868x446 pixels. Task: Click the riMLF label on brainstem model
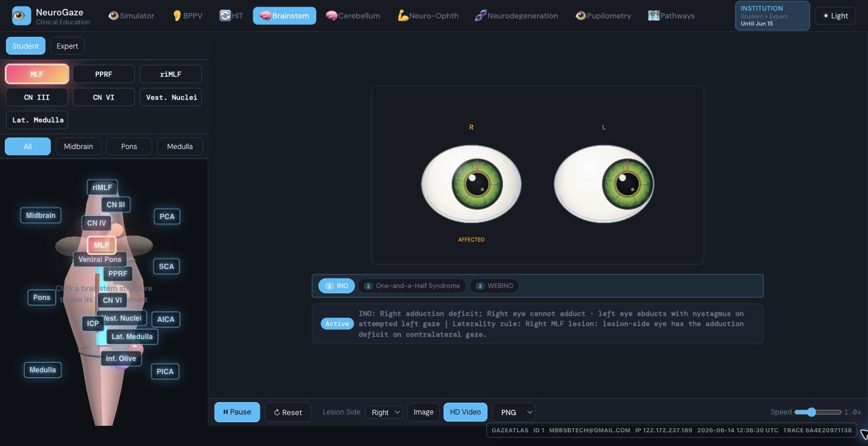pyautogui.click(x=102, y=187)
